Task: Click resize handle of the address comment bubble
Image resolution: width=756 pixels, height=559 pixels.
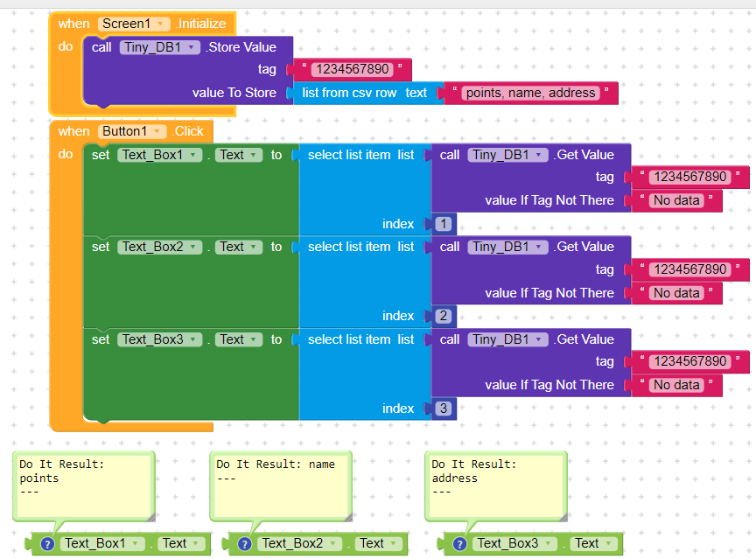Action: pos(563,518)
